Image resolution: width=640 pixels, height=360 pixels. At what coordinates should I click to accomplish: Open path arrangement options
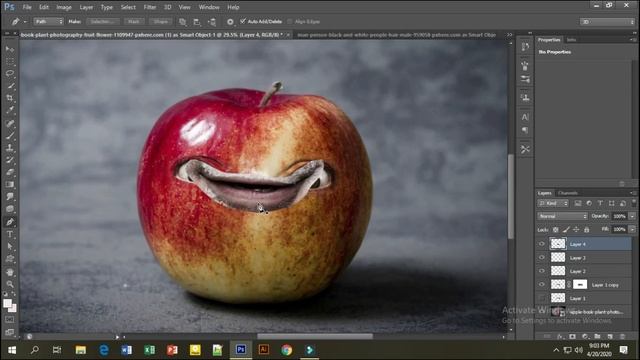point(212,22)
